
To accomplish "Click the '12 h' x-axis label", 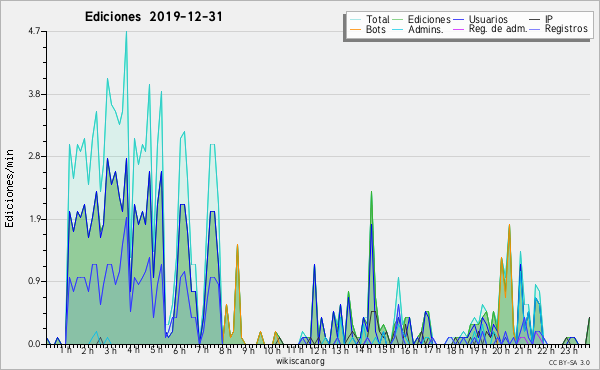I will 318,350.
